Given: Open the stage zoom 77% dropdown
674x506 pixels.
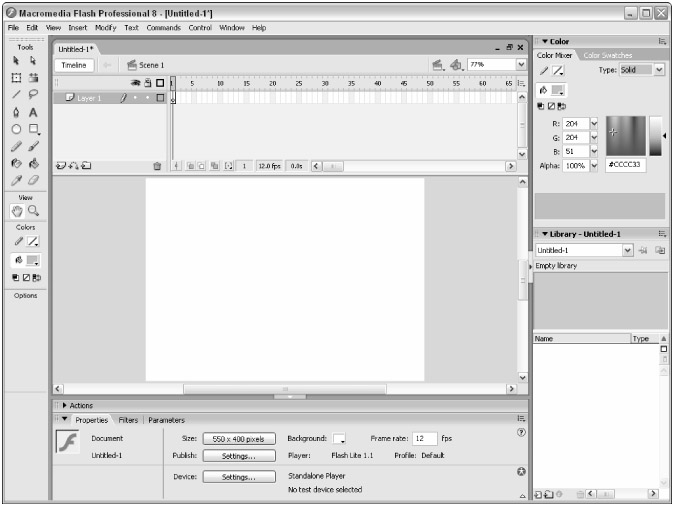Looking at the screenshot, I should click(521, 64).
